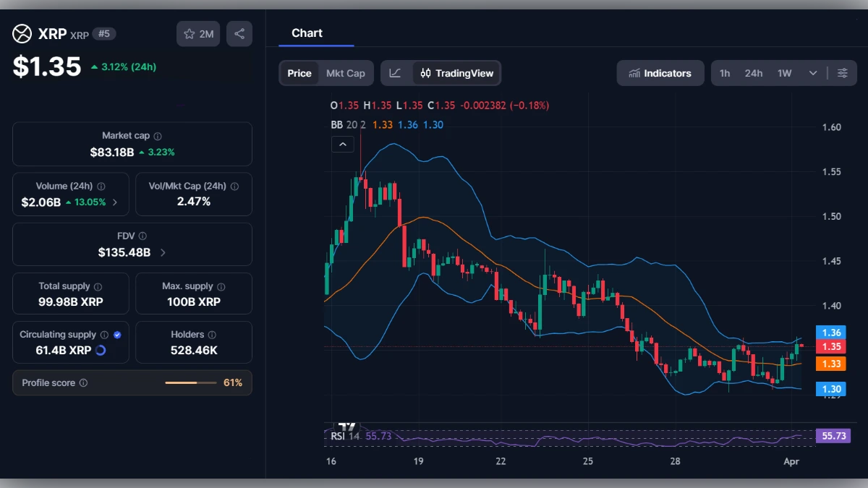Viewport: 868px width, 488px height.
Task: Open the TradingView candlestick chart
Action: pyautogui.click(x=456, y=72)
